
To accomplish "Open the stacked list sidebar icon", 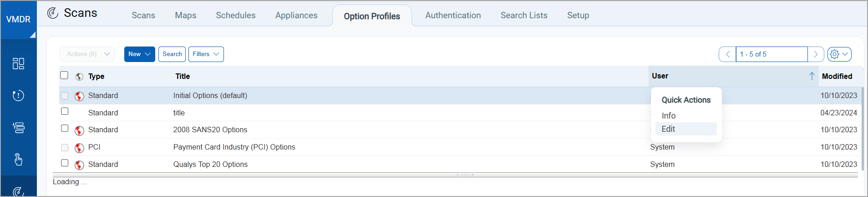I will click(18, 128).
